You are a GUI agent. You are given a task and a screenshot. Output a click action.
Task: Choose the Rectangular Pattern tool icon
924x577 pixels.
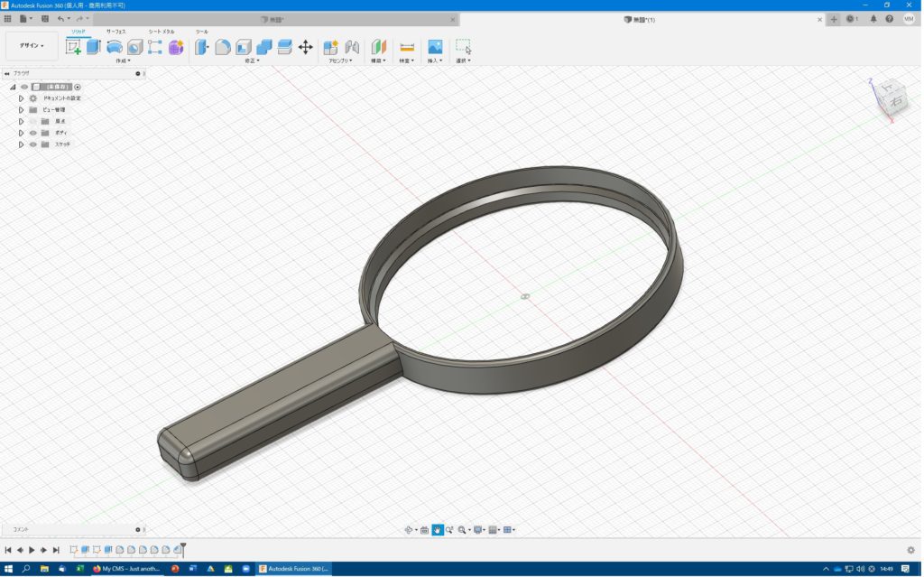[x=155, y=47]
